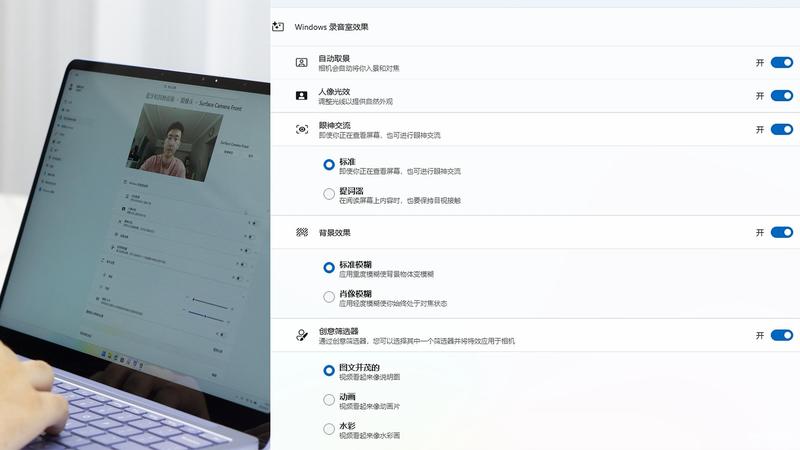
Task: Click the 背景效果 setting title
Action: pyautogui.click(x=334, y=233)
